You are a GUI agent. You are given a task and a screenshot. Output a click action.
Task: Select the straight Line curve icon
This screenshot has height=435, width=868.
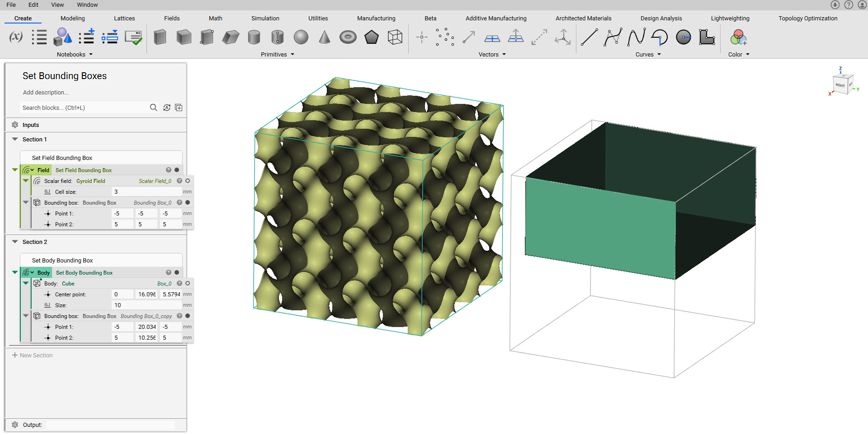click(589, 37)
